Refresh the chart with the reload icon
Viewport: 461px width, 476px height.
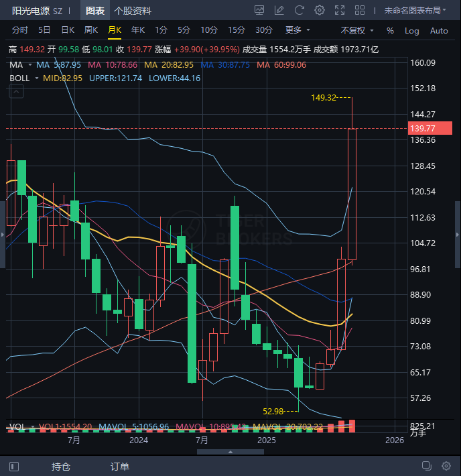[300, 10]
